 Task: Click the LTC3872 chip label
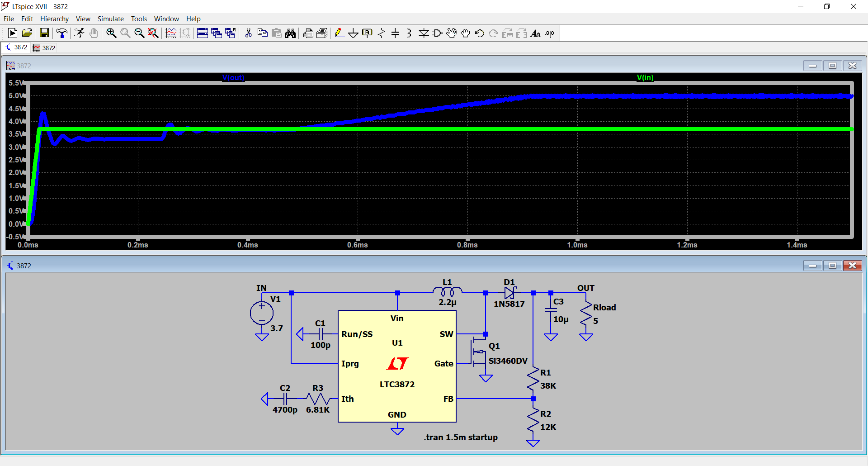coord(397,384)
